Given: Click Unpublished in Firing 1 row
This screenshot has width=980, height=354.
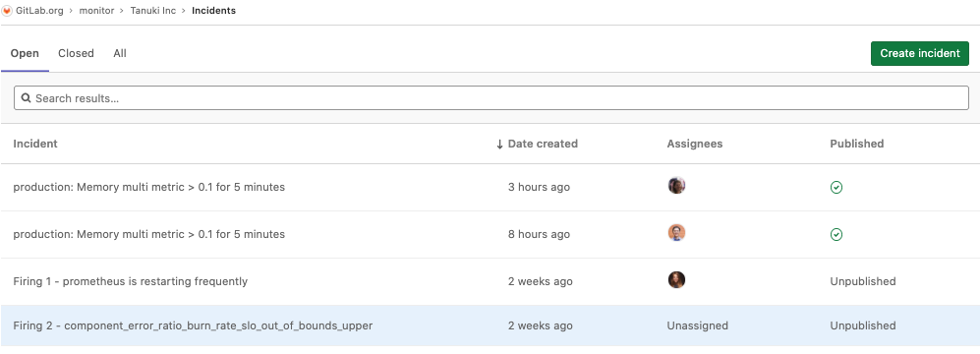Looking at the screenshot, I should pyautogui.click(x=862, y=281).
